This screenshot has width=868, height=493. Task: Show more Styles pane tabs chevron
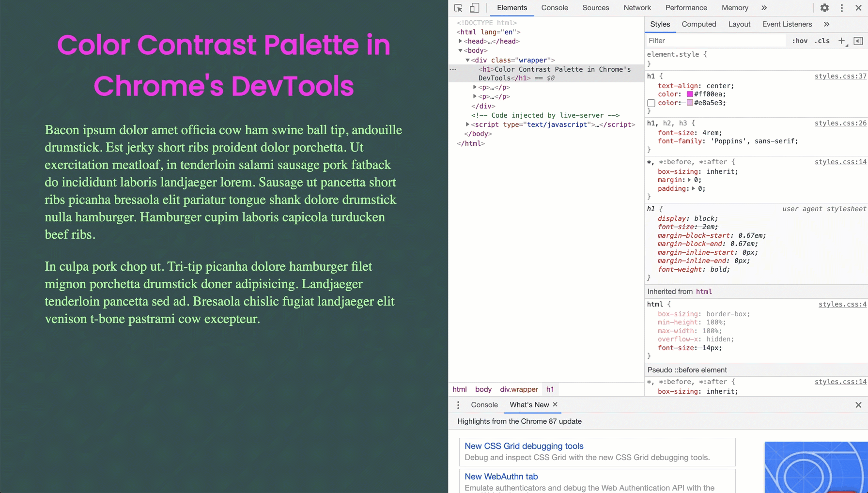pos(826,24)
